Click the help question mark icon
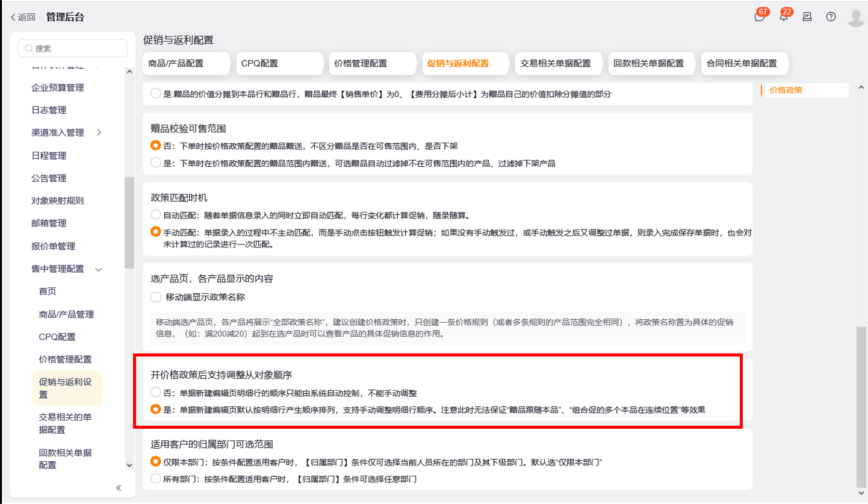Image resolution: width=868 pixels, height=504 pixels. click(x=831, y=17)
